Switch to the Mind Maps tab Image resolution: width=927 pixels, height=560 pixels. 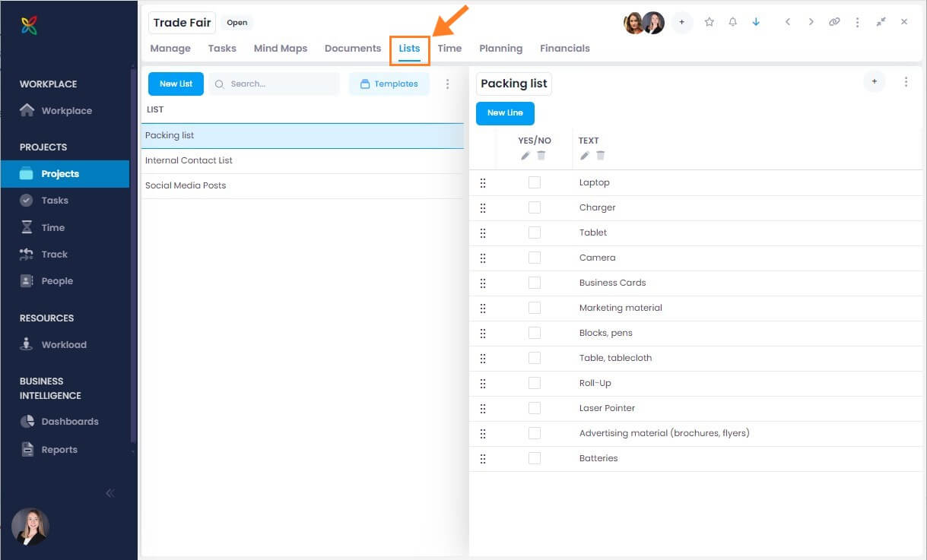(280, 48)
